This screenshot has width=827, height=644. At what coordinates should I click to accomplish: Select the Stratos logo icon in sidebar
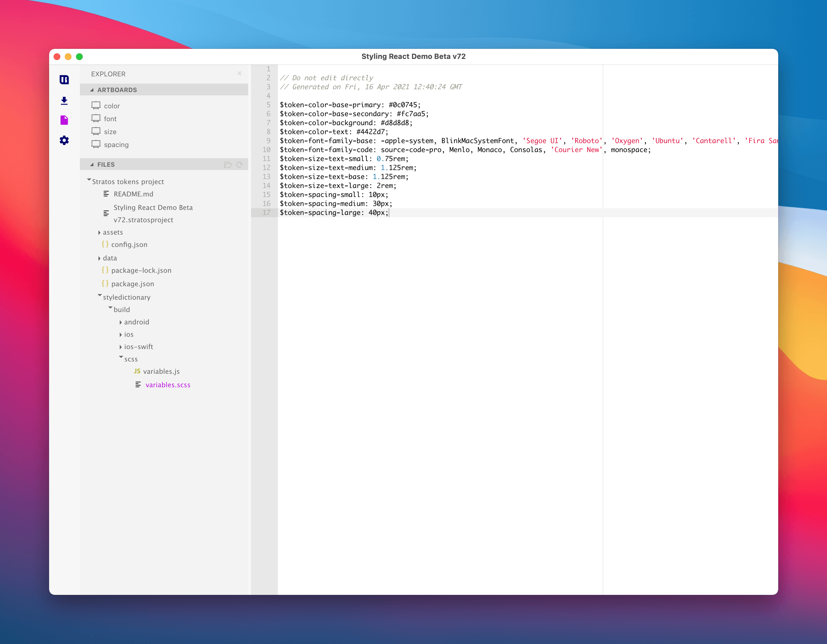(64, 80)
